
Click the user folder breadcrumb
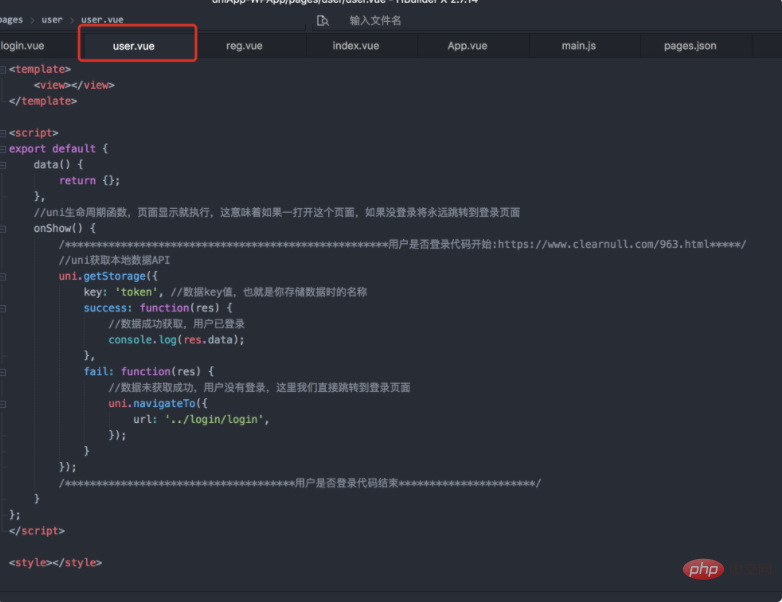click(x=52, y=20)
